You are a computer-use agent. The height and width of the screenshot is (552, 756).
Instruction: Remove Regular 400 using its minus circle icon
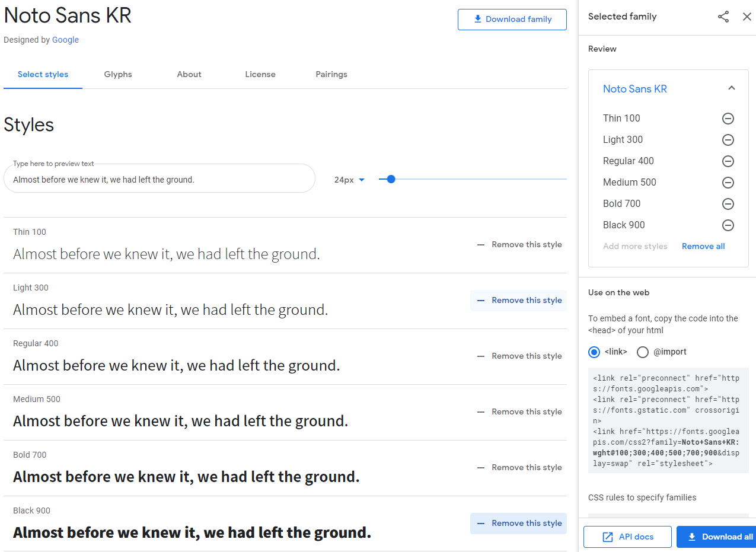pyautogui.click(x=728, y=161)
